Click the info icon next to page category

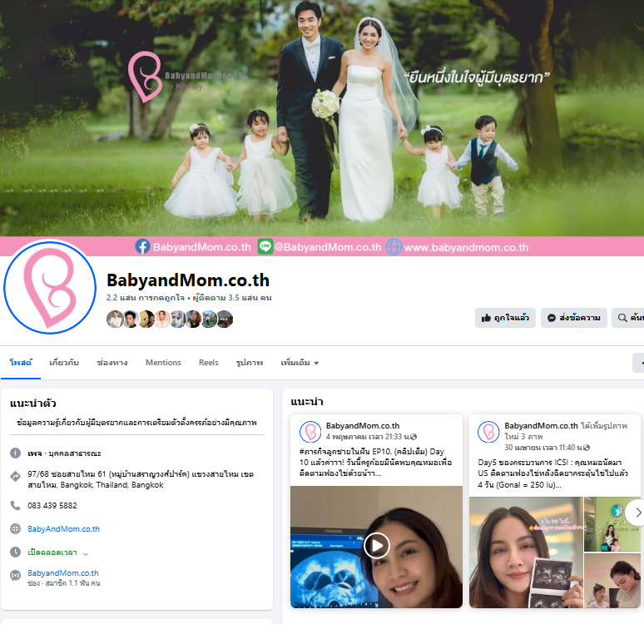click(x=15, y=453)
